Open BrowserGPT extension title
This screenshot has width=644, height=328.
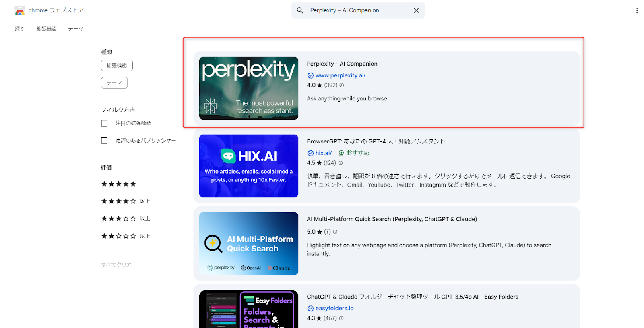pos(376,141)
